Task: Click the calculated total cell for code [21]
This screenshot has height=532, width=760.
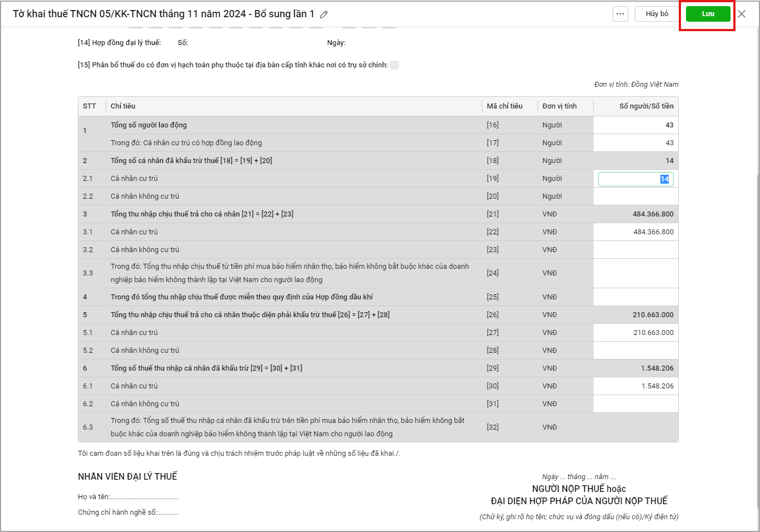Action: (x=635, y=214)
